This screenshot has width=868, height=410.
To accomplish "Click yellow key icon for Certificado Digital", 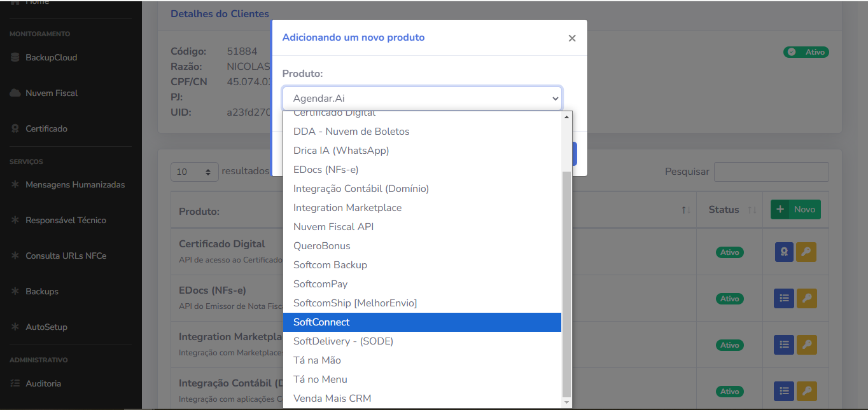I will click(806, 252).
